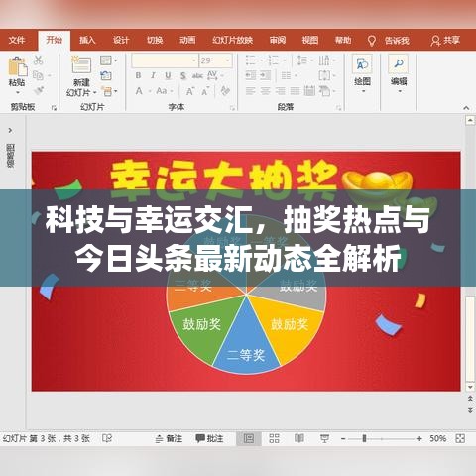Open the Insert (插入) tab
Screen dimensions: 476x476
(x=87, y=41)
